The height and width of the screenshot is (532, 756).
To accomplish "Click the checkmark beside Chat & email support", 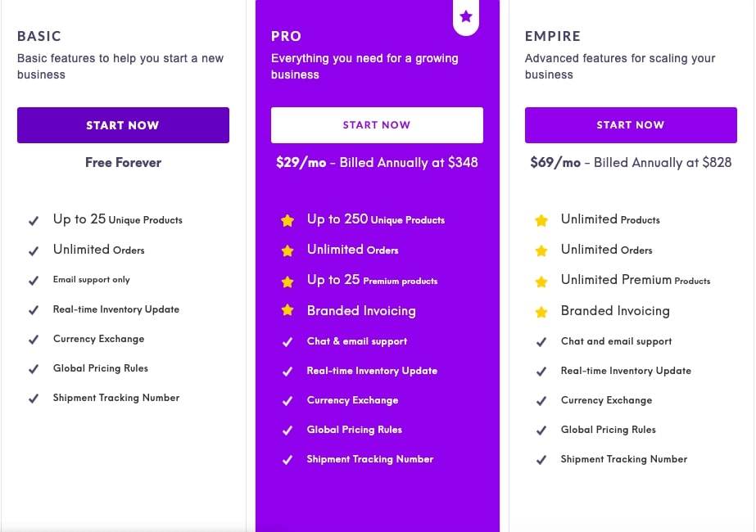I will [287, 342].
